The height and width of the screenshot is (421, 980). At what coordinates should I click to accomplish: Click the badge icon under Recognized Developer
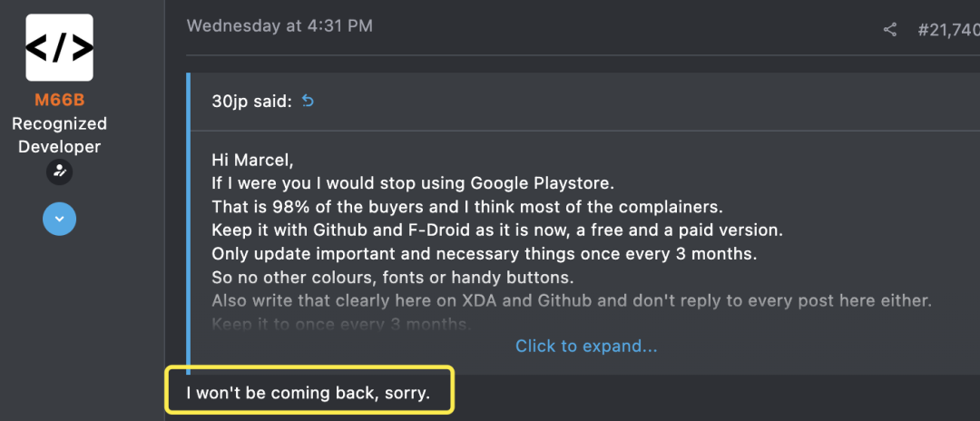point(59,171)
